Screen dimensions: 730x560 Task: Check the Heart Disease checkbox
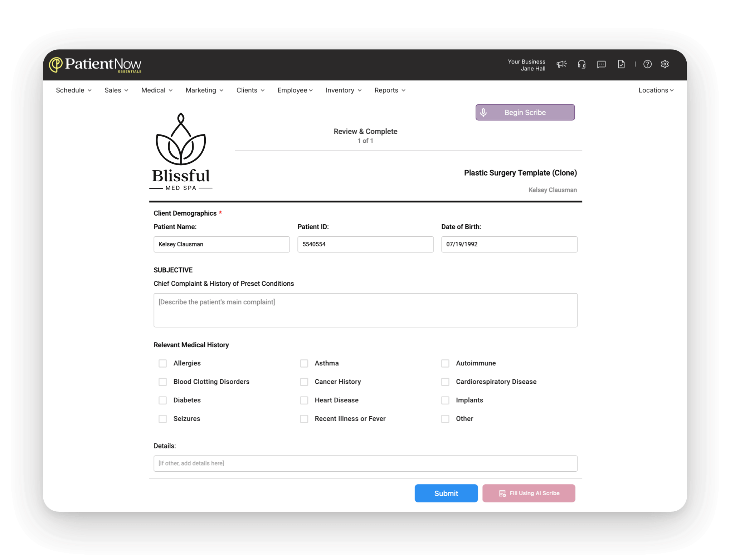coord(304,401)
